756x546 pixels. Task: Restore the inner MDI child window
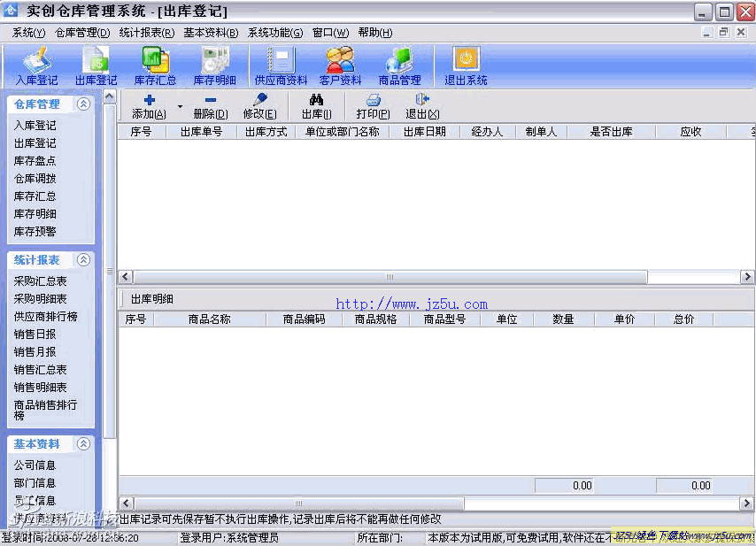pyautogui.click(x=723, y=32)
